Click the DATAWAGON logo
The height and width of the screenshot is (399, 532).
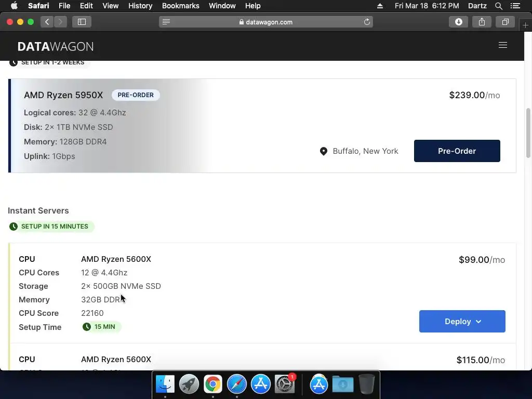(55, 46)
